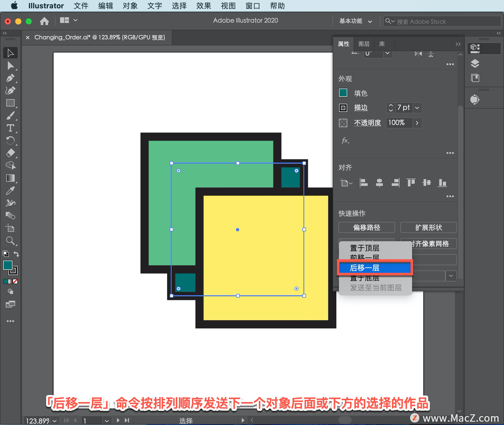This screenshot has width=504, height=425.
Task: Swap fill and stroke colors
Action: (16, 254)
